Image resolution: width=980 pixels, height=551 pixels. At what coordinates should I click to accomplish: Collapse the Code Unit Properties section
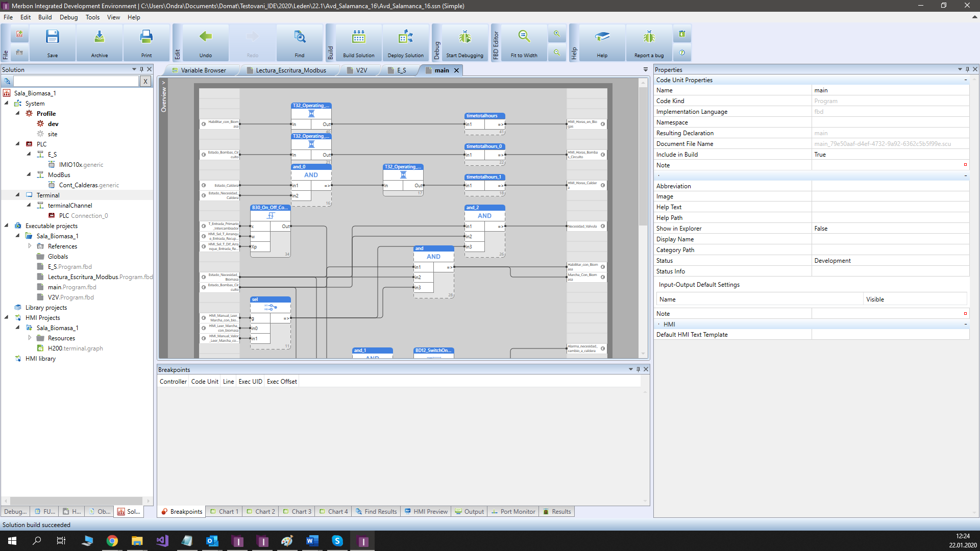[x=966, y=80]
